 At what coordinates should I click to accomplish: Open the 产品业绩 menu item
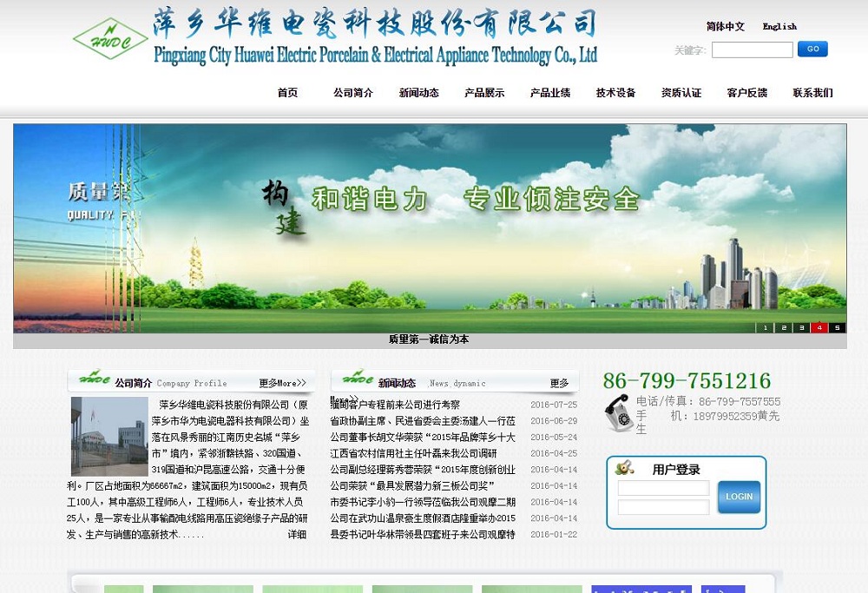(x=550, y=92)
